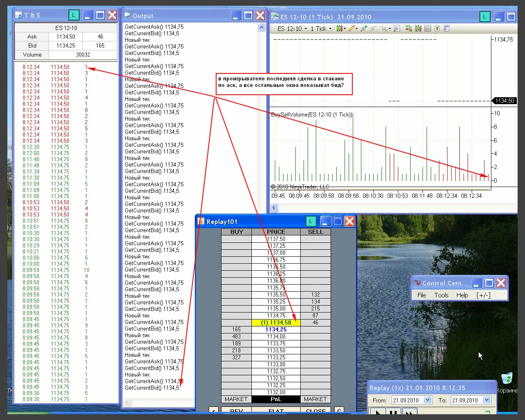Toggle the green L link button in T&S
The width and height of the screenshot is (525, 420).
(x=73, y=16)
